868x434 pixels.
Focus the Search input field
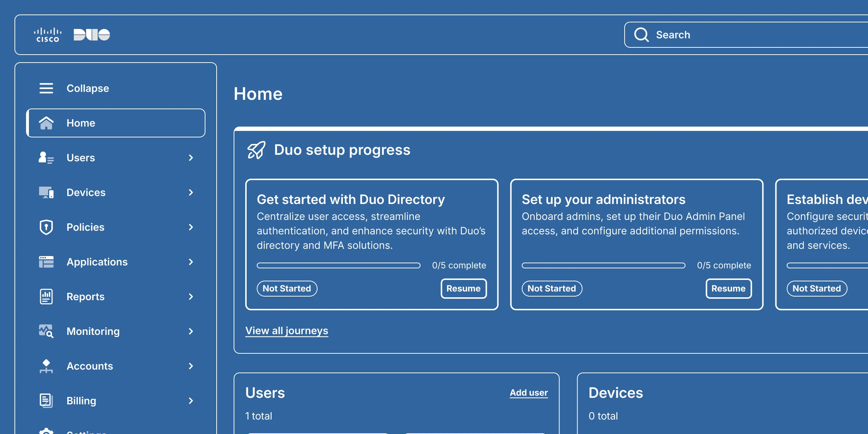point(746,35)
